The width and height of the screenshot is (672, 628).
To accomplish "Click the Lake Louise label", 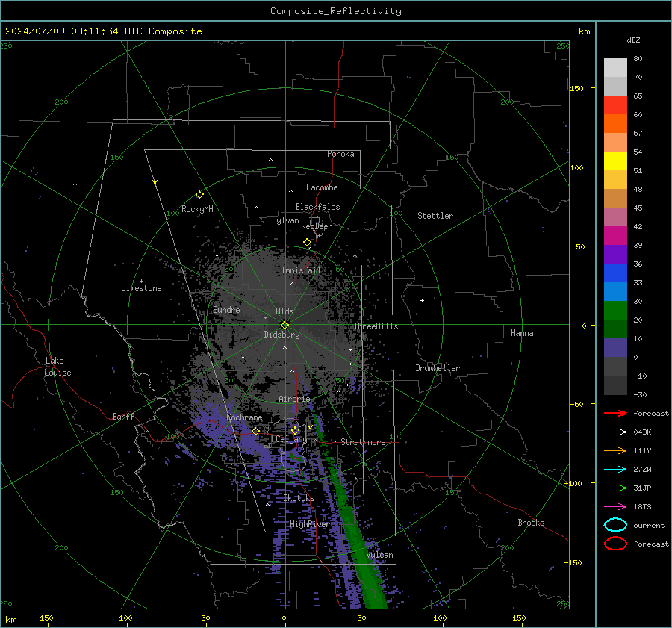I will pyautogui.click(x=57, y=367).
